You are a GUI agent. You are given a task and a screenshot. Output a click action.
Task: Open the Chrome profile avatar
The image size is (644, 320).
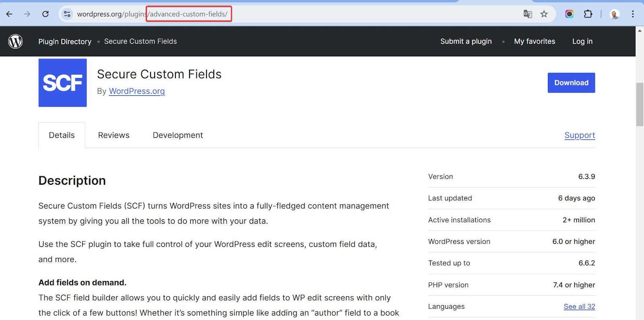pyautogui.click(x=615, y=14)
